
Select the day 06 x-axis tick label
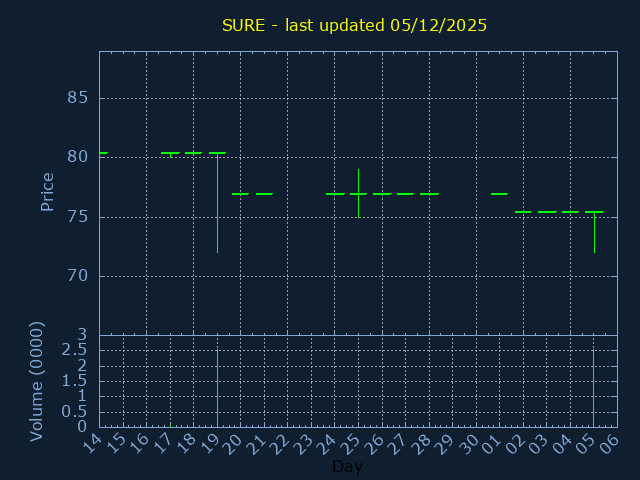click(x=610, y=443)
